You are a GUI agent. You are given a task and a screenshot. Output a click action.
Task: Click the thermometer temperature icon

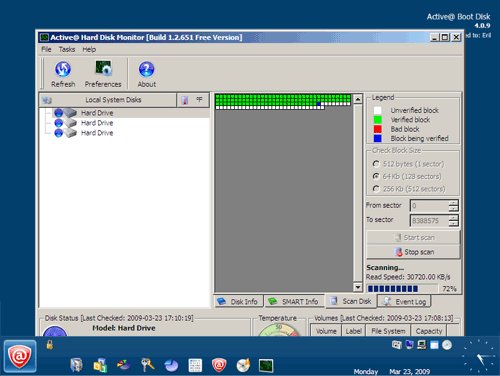[185, 100]
